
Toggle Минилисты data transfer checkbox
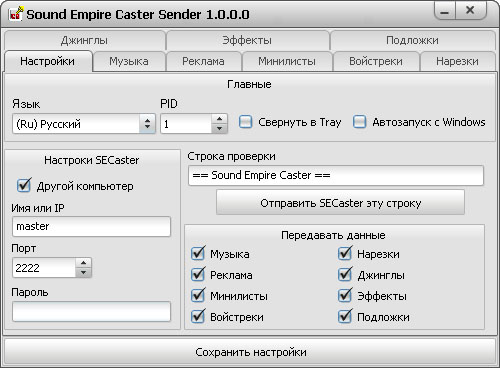[198, 296]
